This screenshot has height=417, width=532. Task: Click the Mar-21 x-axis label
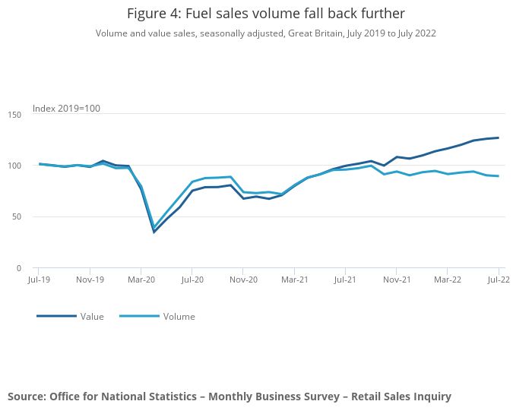(295, 280)
